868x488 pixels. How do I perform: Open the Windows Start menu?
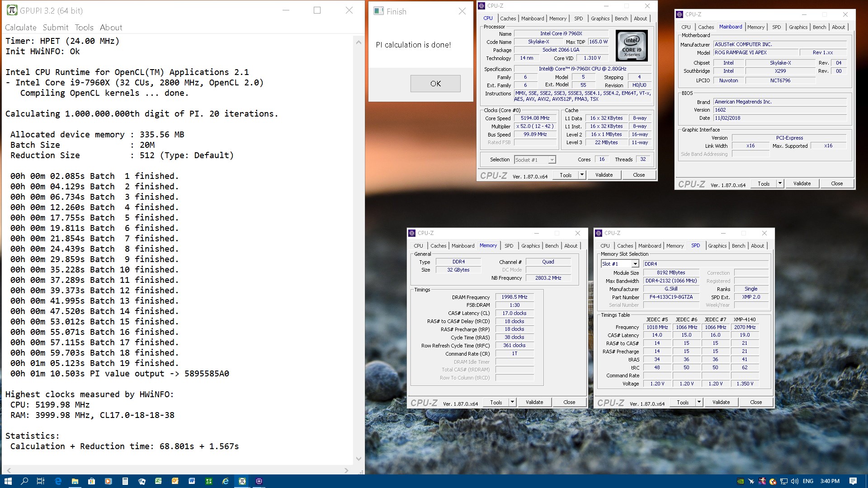click(x=8, y=481)
